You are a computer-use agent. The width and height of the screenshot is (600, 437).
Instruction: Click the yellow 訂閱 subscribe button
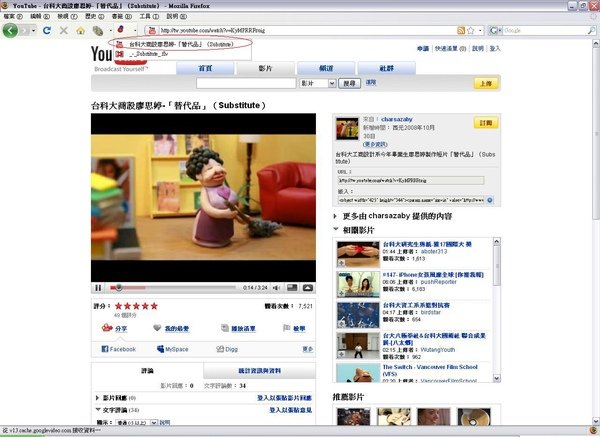tap(486, 123)
